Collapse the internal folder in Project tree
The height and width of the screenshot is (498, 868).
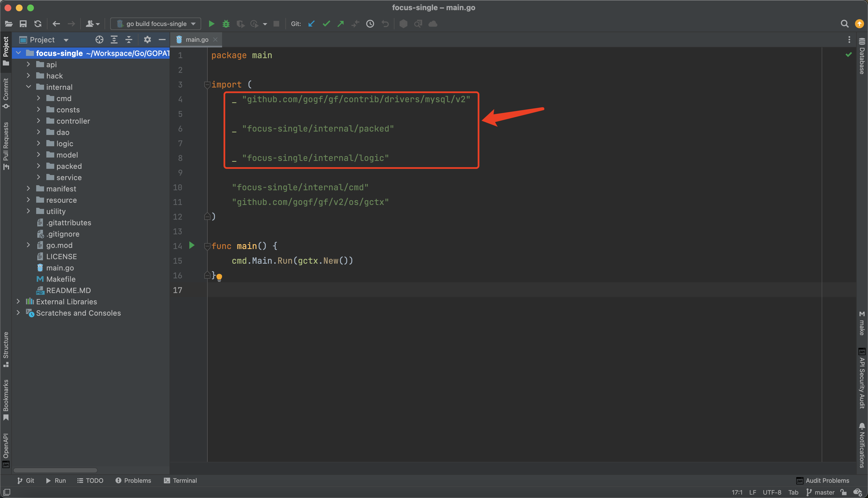tap(29, 87)
